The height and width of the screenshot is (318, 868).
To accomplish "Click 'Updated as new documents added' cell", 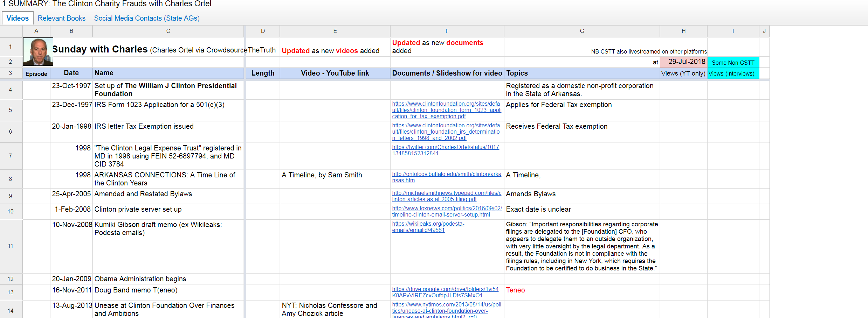I will (447, 47).
